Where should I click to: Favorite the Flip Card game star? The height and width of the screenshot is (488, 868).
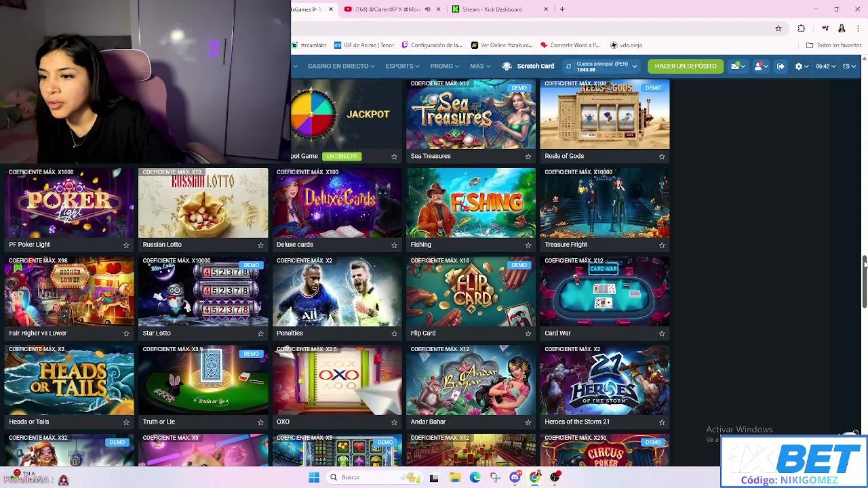[x=528, y=333]
